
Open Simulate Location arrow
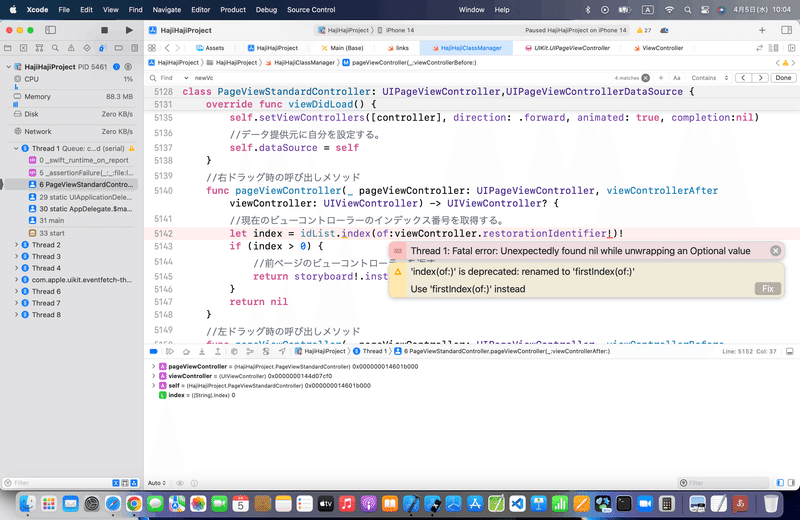click(x=282, y=352)
